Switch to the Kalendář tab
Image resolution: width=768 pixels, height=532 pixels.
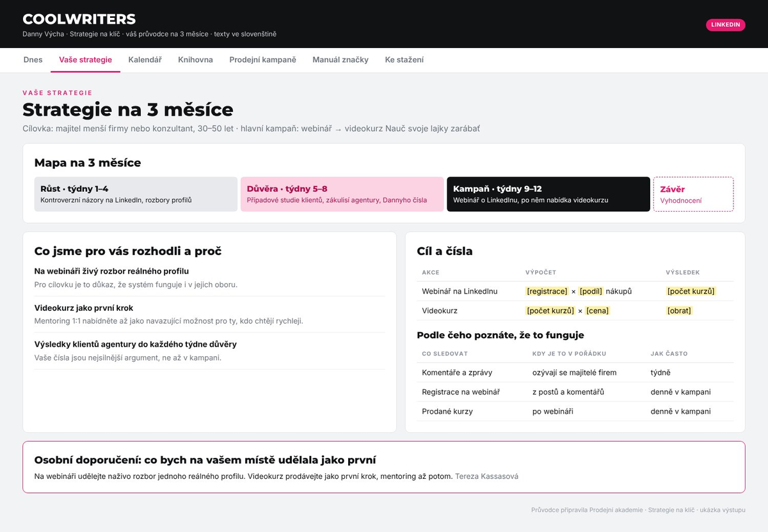click(145, 59)
